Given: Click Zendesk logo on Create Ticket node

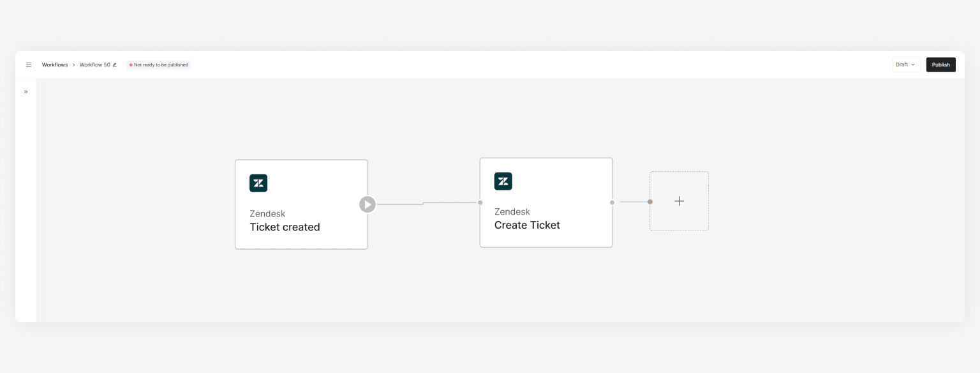Looking at the screenshot, I should tap(503, 181).
